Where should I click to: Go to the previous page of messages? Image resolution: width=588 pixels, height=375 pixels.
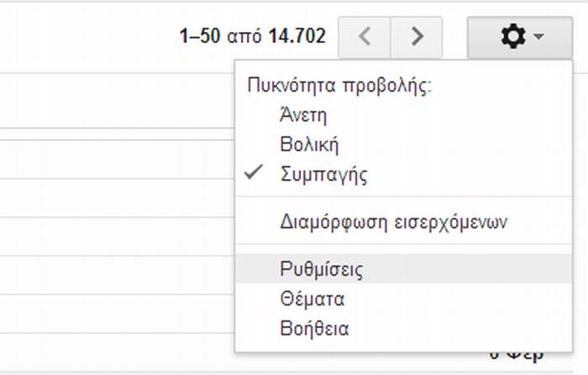(x=364, y=37)
